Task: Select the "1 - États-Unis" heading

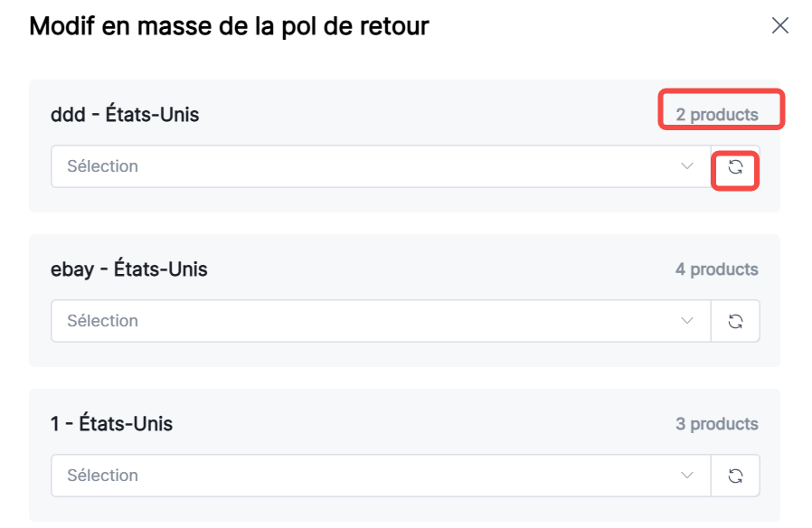Action: click(111, 424)
